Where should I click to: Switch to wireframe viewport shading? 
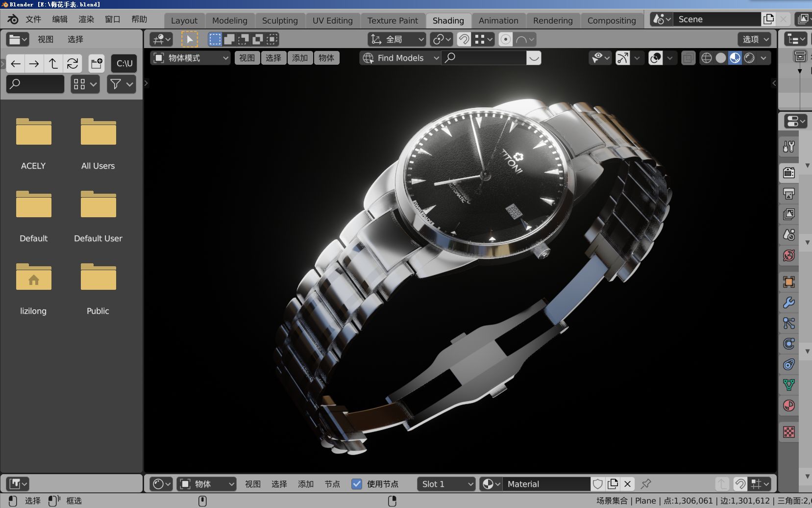click(x=706, y=58)
